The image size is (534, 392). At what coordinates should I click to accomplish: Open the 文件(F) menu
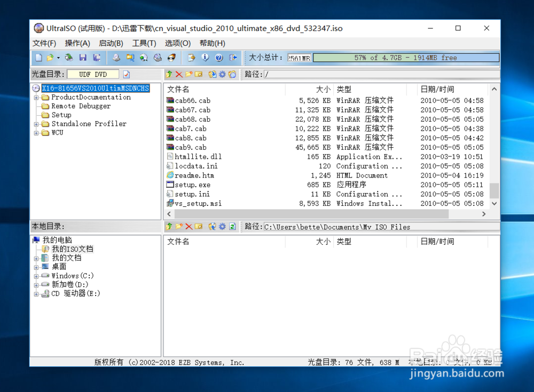tap(44, 43)
